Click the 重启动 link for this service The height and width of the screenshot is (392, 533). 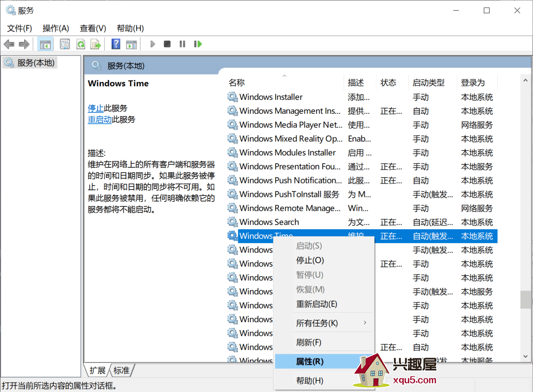99,120
